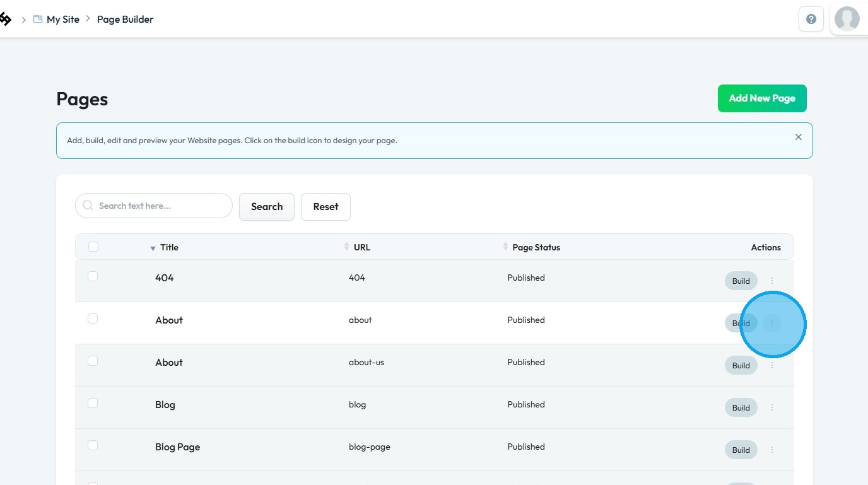Image resolution: width=868 pixels, height=485 pixels.
Task: Check the 404 page row checkbox
Action: [x=93, y=276]
